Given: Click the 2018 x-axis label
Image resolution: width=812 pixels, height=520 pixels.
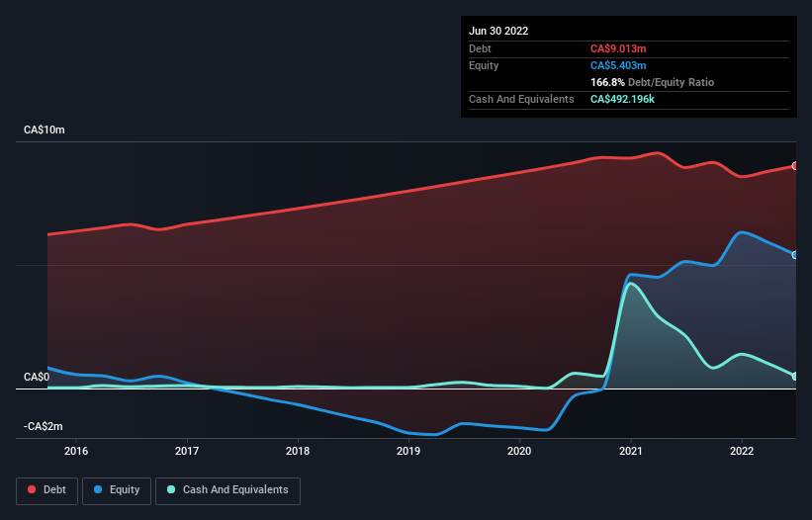Looking at the screenshot, I should pyautogui.click(x=298, y=451).
